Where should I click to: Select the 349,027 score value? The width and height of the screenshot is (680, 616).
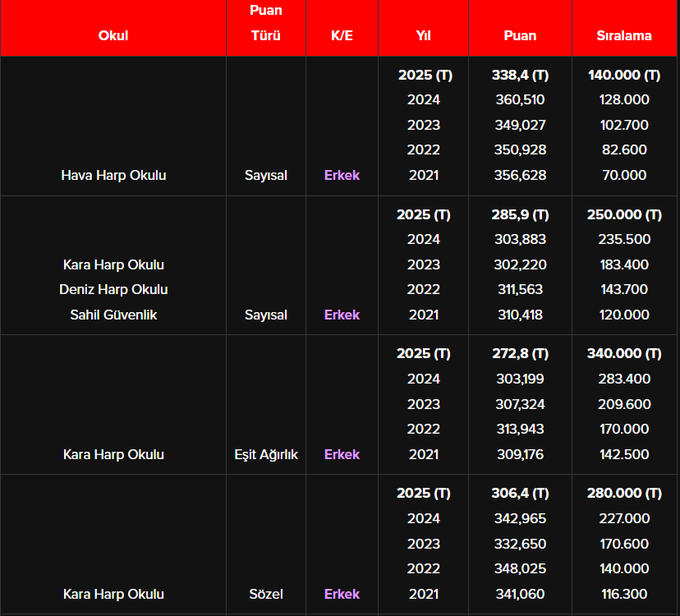pos(520,126)
